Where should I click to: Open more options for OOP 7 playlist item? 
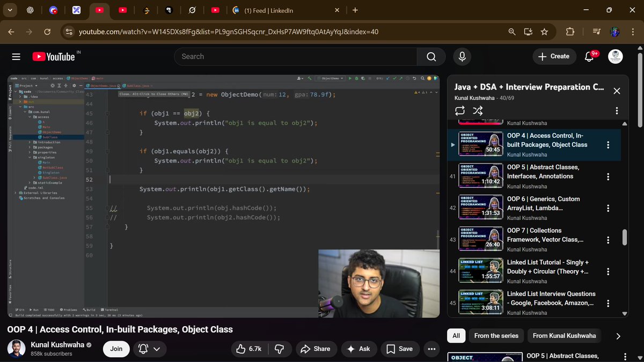(x=608, y=240)
